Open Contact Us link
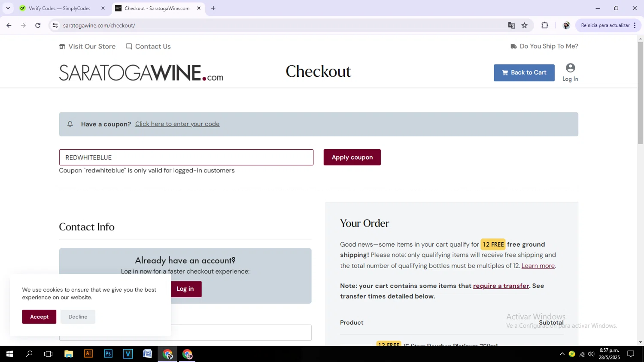644x362 pixels. tap(148, 46)
